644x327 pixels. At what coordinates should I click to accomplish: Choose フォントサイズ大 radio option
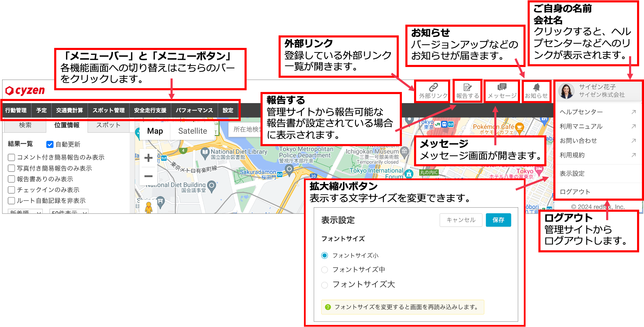coord(324,285)
